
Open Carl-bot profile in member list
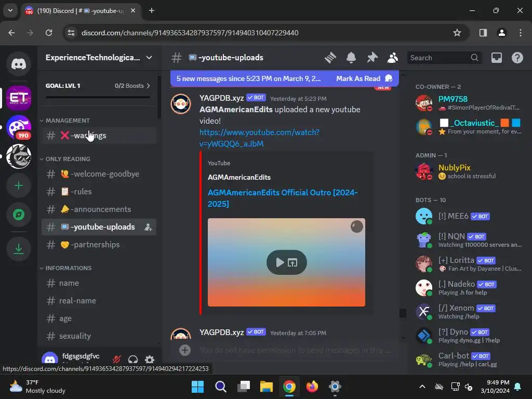click(469, 360)
